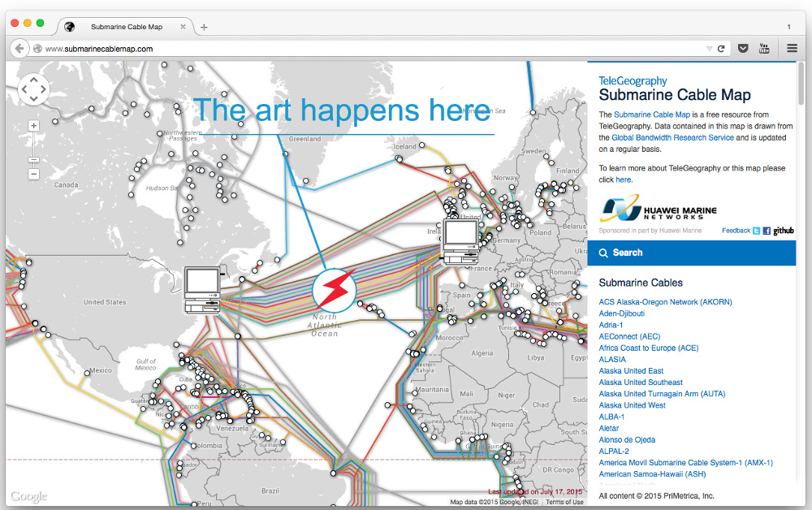Reload the page with the refresh icon

[x=721, y=49]
